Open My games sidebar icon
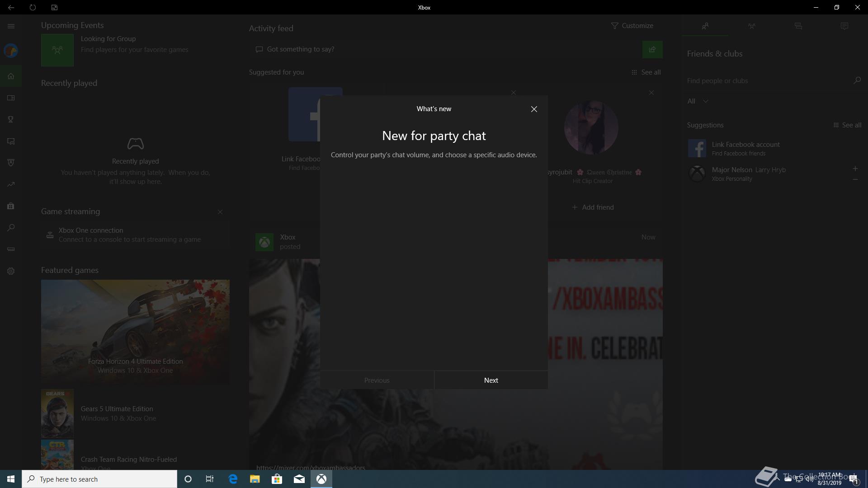 coord(11,98)
